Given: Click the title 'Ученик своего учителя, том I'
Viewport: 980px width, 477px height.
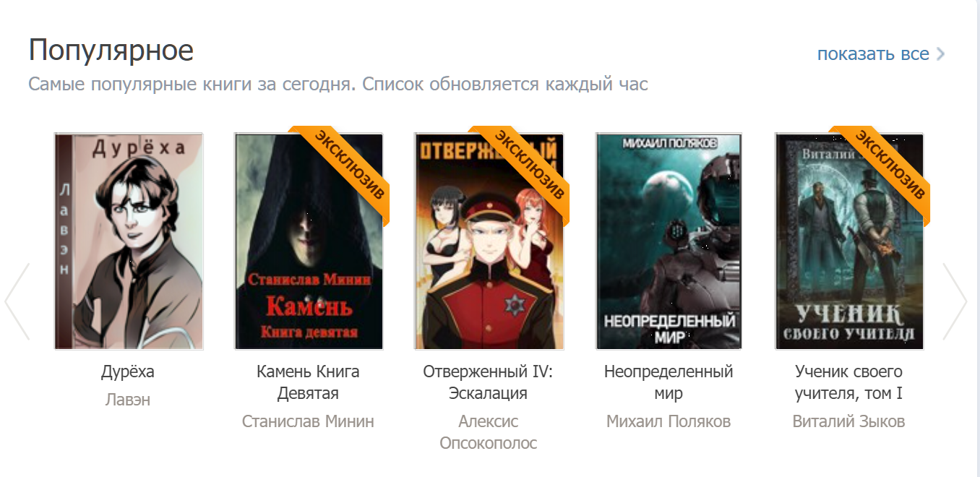Looking at the screenshot, I should 848,383.
